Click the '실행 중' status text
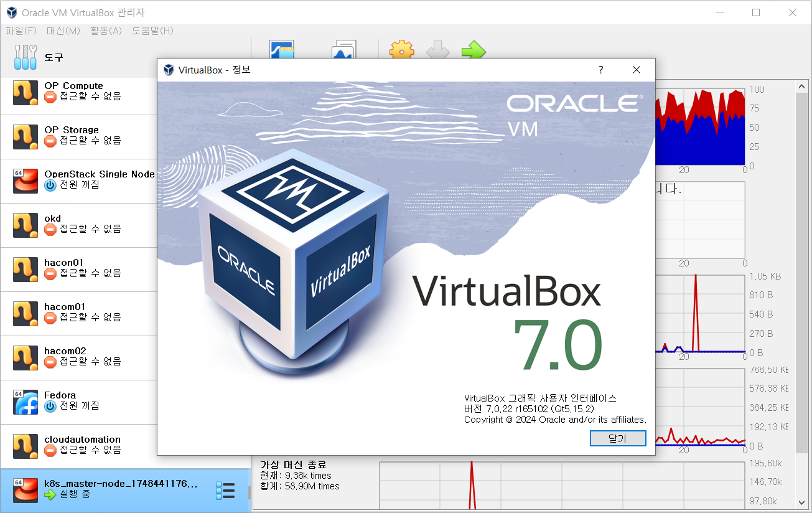The height and width of the screenshot is (513, 812). tap(75, 494)
